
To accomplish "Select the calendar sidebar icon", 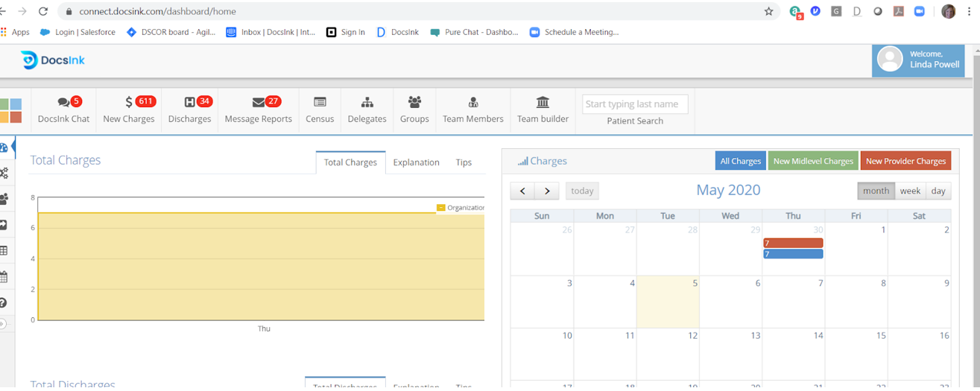I will (4, 277).
